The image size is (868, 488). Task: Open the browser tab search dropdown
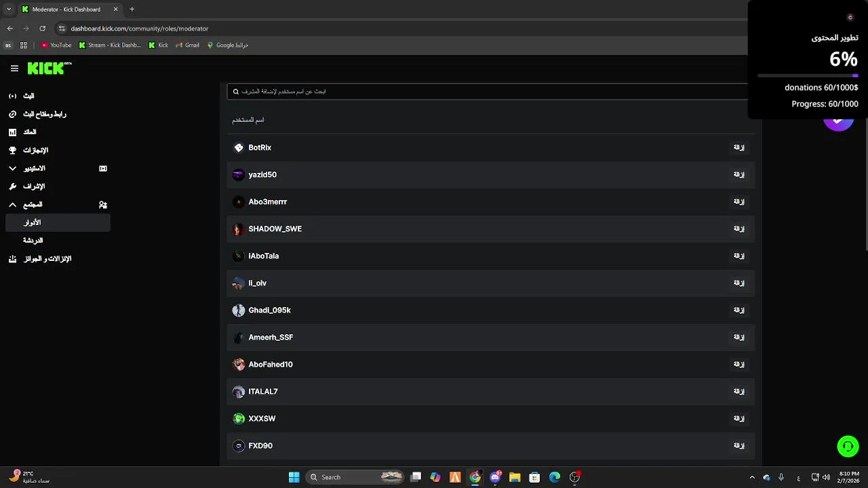9,9
